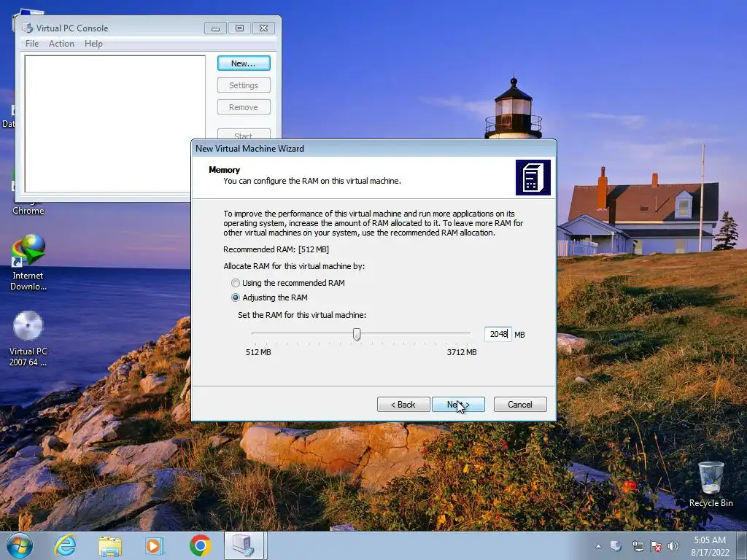Click New... in Virtual PC Console

244,63
